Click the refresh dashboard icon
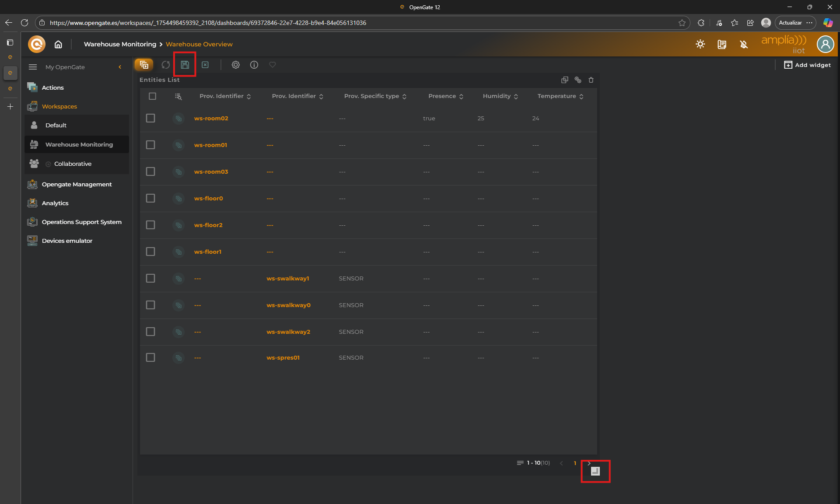This screenshot has width=840, height=504. (165, 65)
